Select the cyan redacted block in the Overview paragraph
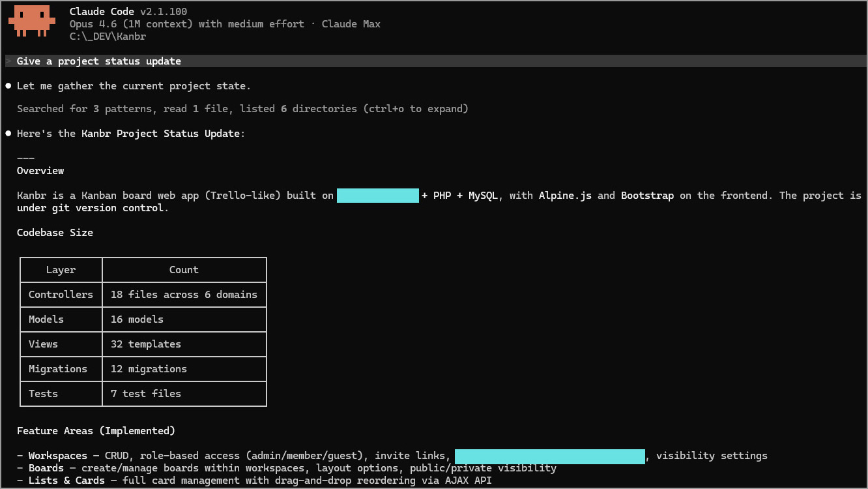Image resolution: width=868 pixels, height=489 pixels. pos(377,196)
